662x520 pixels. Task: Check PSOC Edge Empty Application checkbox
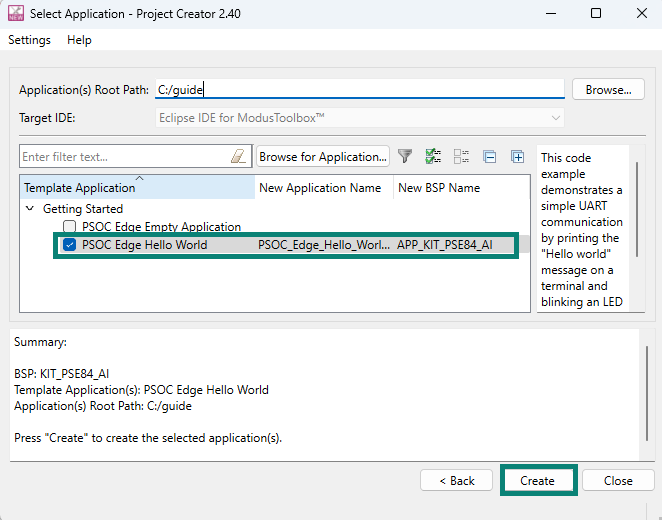pyautogui.click(x=70, y=227)
